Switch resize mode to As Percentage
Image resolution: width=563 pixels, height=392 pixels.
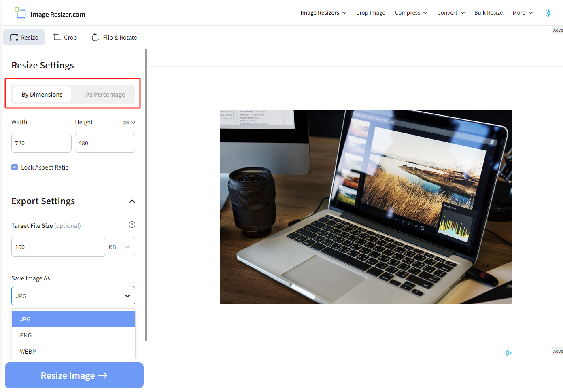point(105,94)
